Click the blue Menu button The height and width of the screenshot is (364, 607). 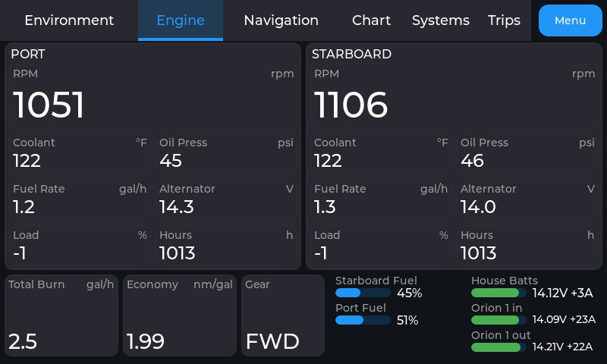point(571,20)
